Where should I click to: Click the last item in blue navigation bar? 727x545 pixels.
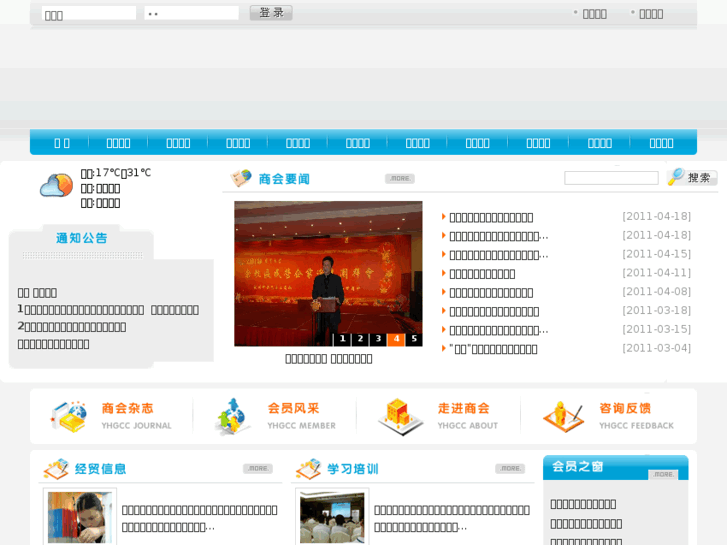point(661,143)
